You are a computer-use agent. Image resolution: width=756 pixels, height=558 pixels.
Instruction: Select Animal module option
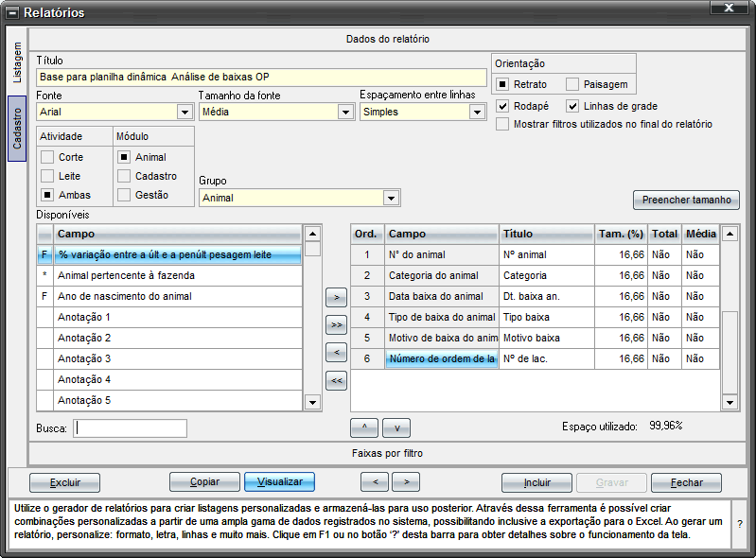click(124, 157)
